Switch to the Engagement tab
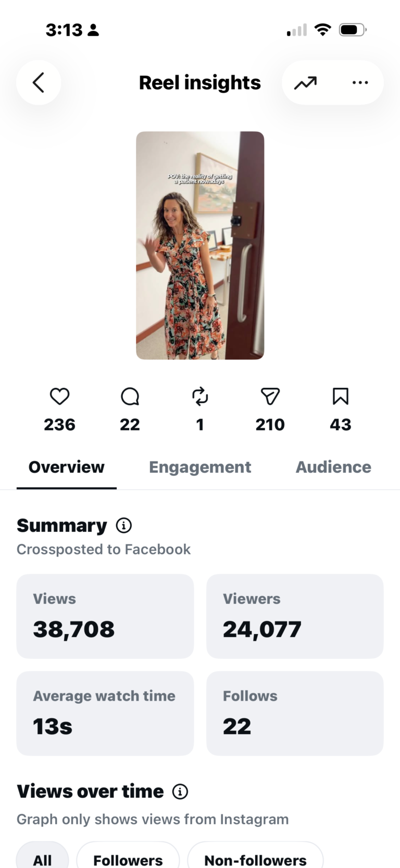This screenshot has height=868, width=400. coord(200,467)
